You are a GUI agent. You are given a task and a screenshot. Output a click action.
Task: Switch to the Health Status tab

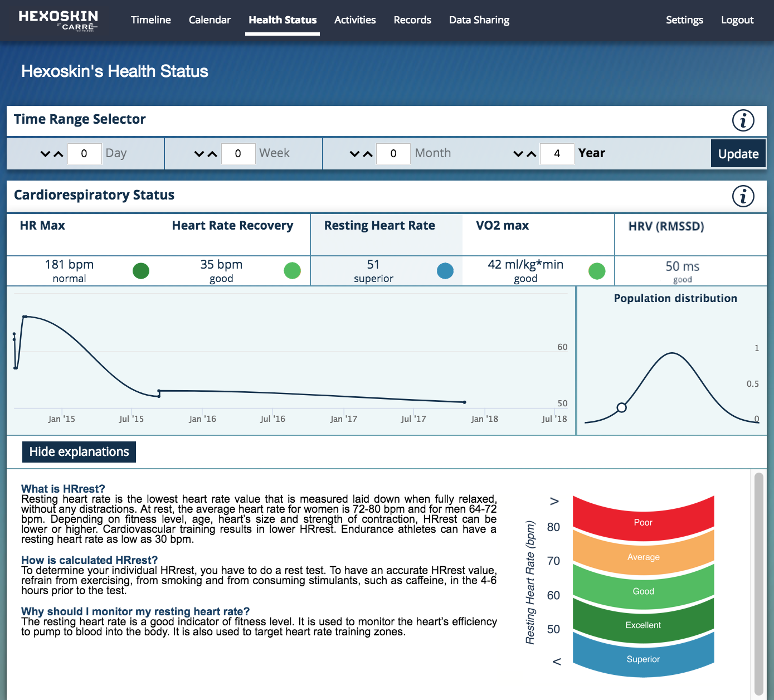[x=282, y=20]
